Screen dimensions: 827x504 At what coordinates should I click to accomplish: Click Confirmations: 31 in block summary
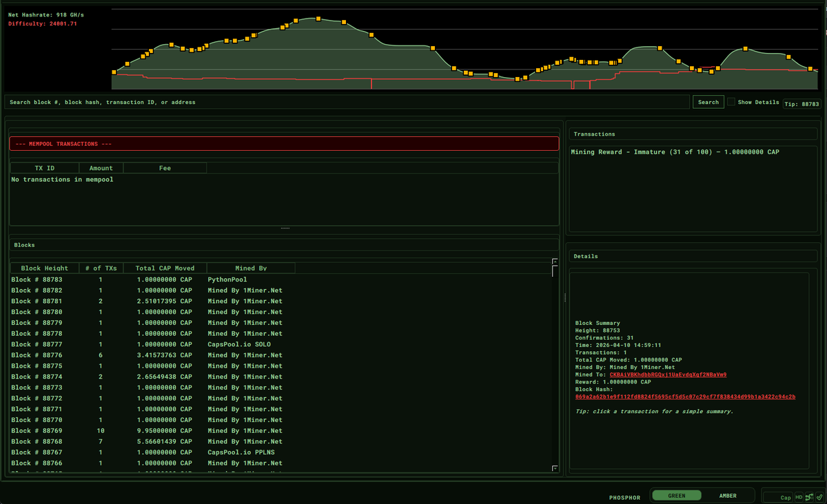coord(604,338)
